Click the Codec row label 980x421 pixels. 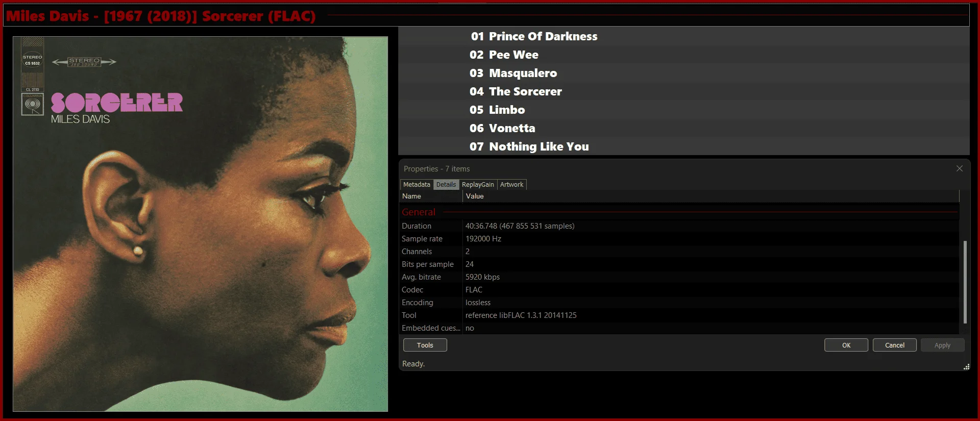pos(412,290)
